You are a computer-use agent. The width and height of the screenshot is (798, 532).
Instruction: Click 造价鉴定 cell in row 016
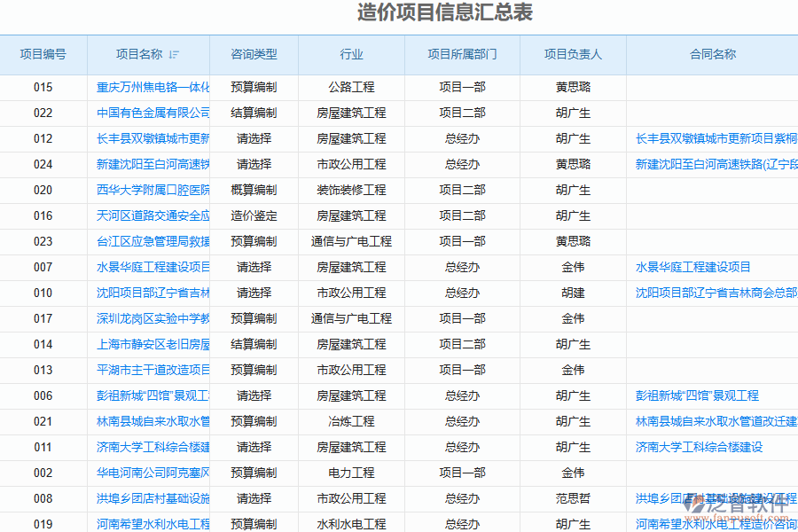click(254, 215)
